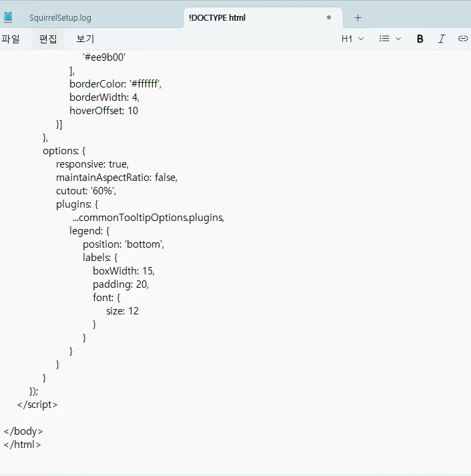Click the line options: {

(x=64, y=151)
